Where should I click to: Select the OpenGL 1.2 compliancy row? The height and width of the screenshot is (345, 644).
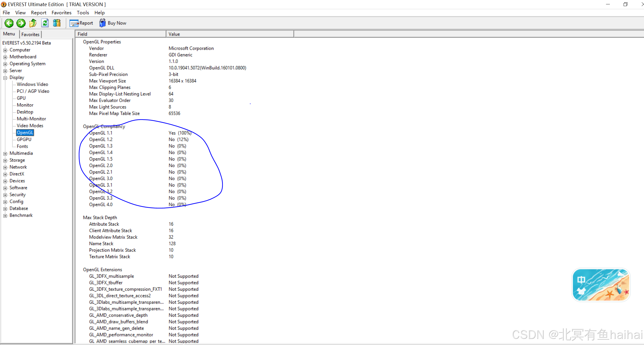tap(101, 140)
